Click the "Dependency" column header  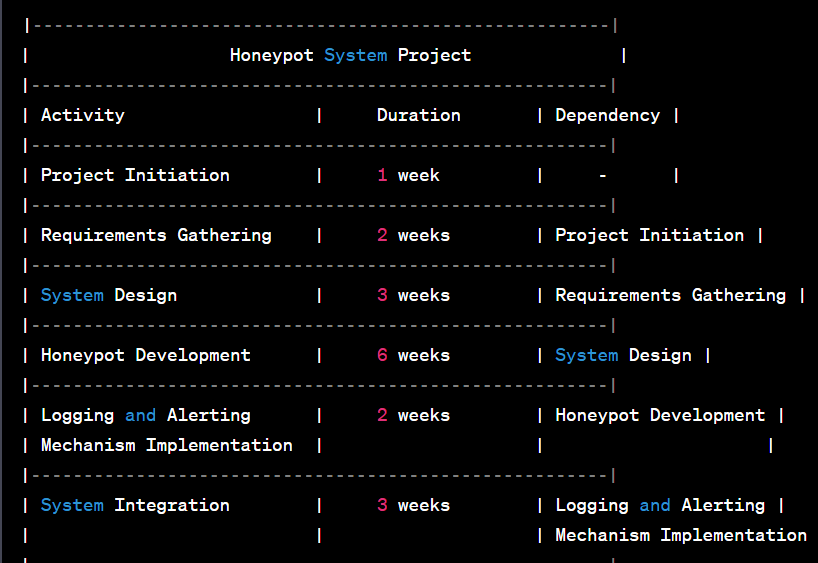pyautogui.click(x=607, y=115)
